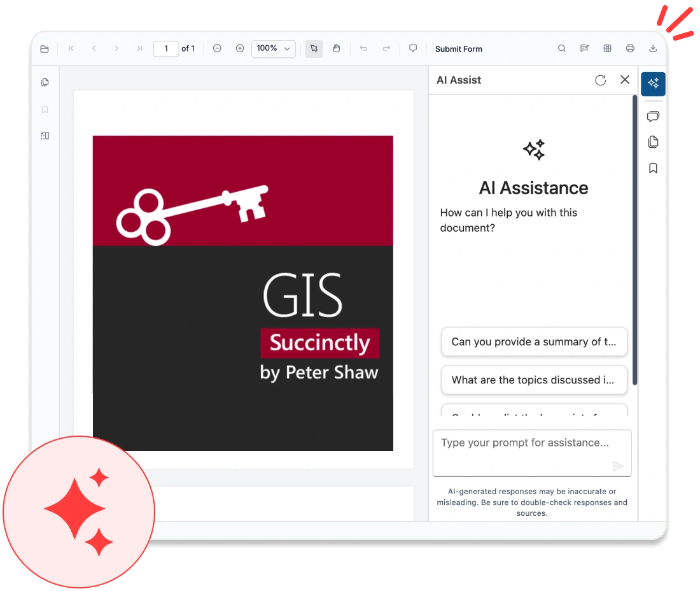Select the Submit Form menu item

458,48
